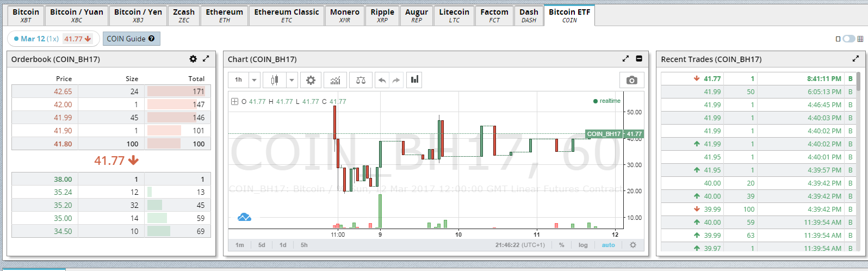Image resolution: width=868 pixels, height=271 pixels.
Task: Open the COIN Guide button
Action: 131,39
